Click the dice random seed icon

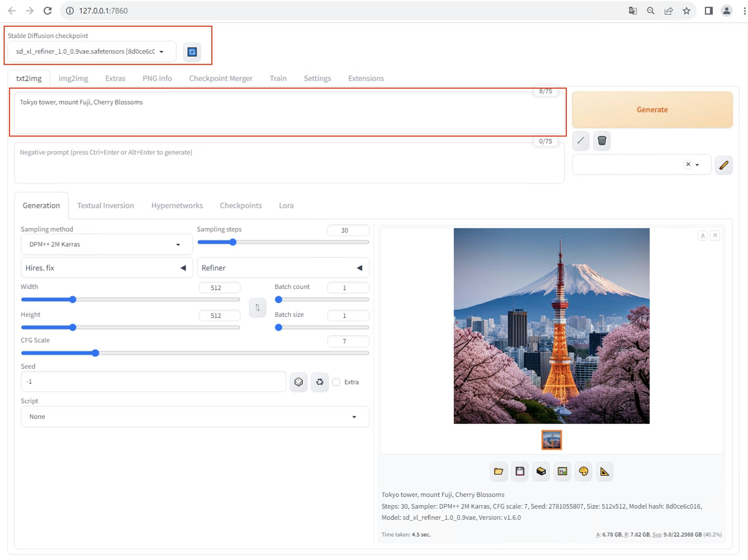pyautogui.click(x=298, y=382)
